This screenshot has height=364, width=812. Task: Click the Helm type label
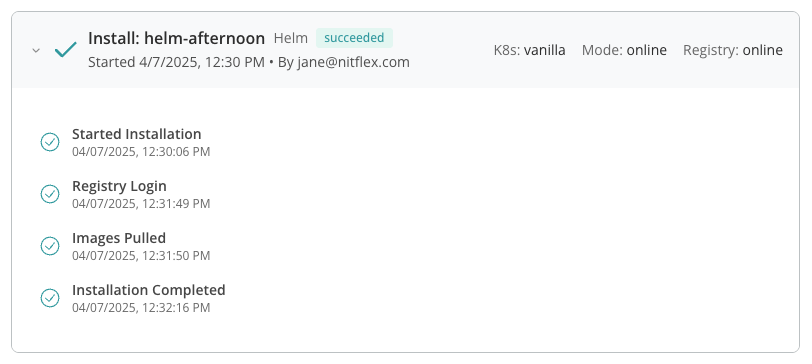[291, 38]
